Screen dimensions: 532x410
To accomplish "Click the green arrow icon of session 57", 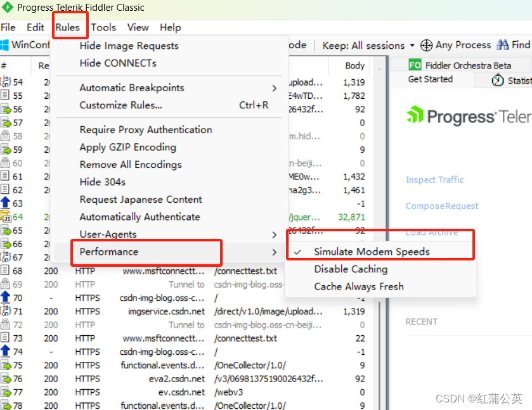I will click(x=6, y=122).
